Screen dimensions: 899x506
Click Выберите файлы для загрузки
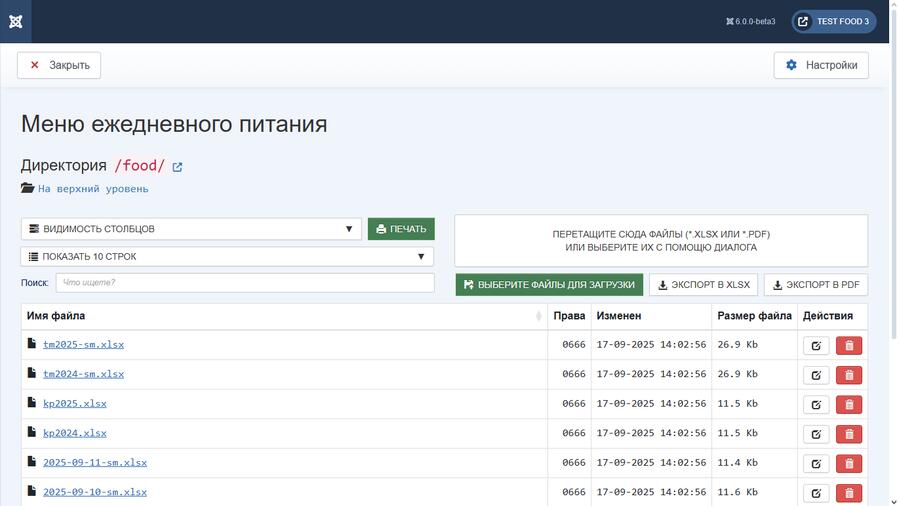point(549,285)
